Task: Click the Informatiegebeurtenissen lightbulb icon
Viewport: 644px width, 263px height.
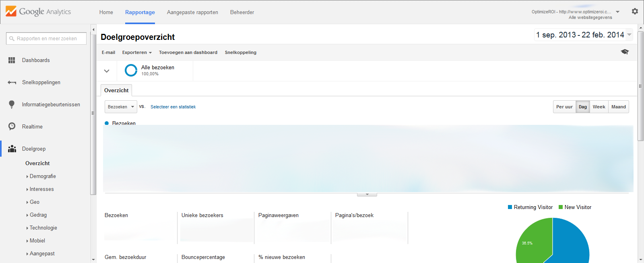Action: tap(12, 104)
